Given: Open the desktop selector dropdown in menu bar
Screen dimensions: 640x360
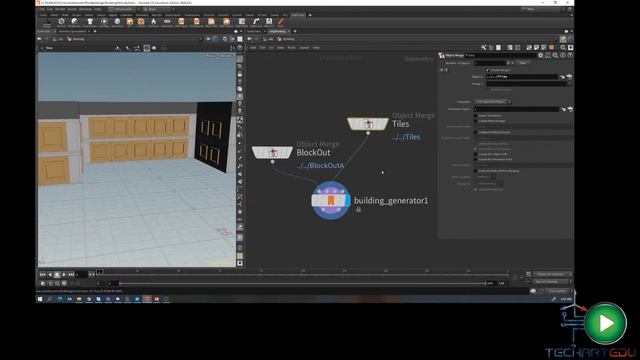Looking at the screenshot, I should click(124, 9).
